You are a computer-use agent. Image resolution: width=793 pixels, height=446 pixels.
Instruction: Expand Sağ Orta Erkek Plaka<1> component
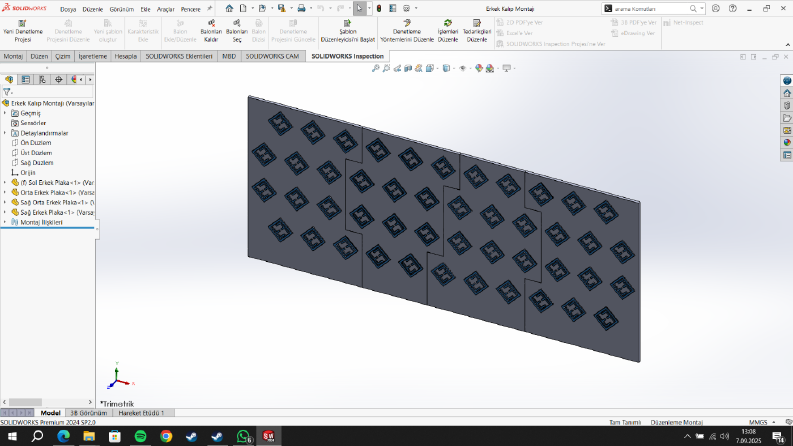point(5,202)
